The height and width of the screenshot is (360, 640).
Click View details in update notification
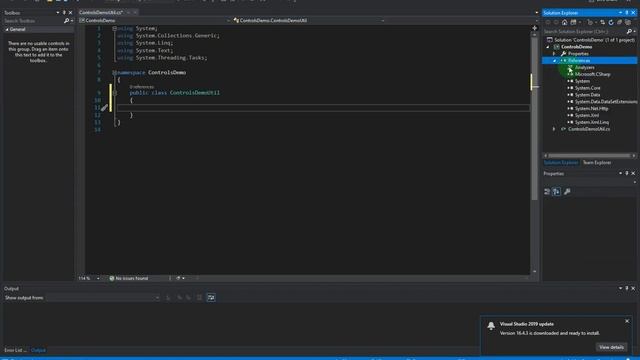[x=611, y=347]
